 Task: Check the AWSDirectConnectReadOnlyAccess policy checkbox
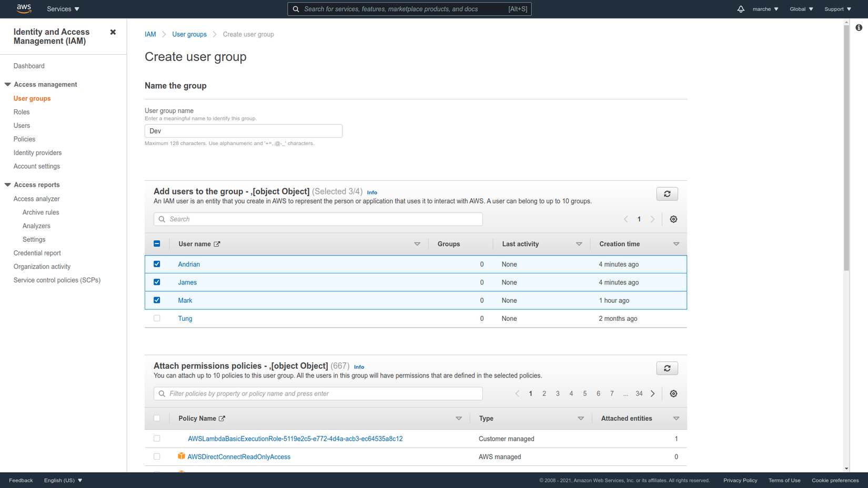(157, 456)
